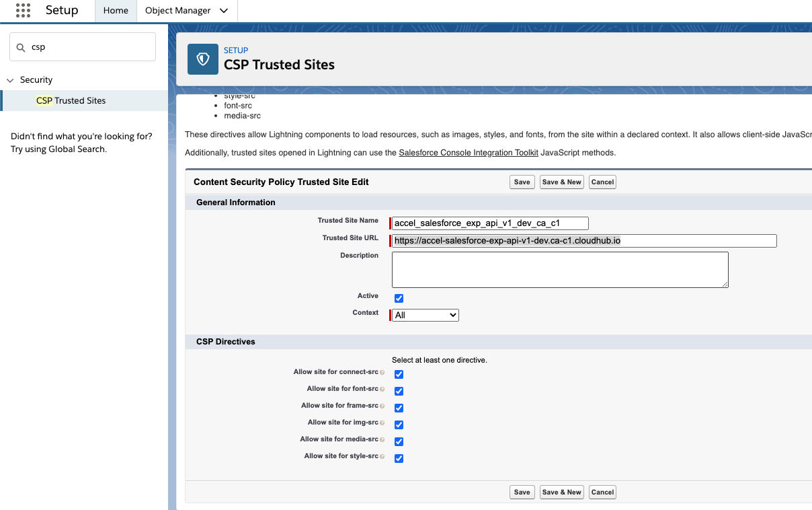Click 'Select at least one directive.' text
The height and width of the screenshot is (510, 812).
[x=440, y=360]
